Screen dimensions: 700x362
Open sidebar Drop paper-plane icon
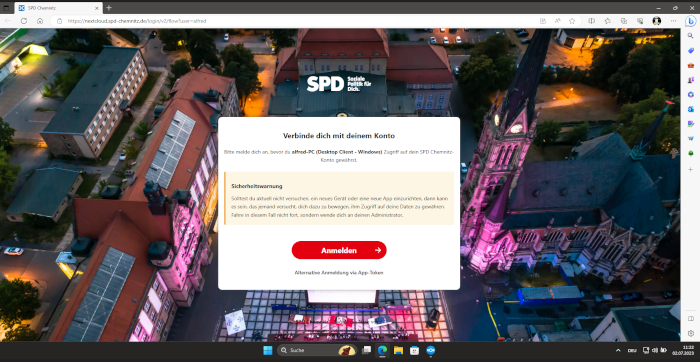coord(691,138)
